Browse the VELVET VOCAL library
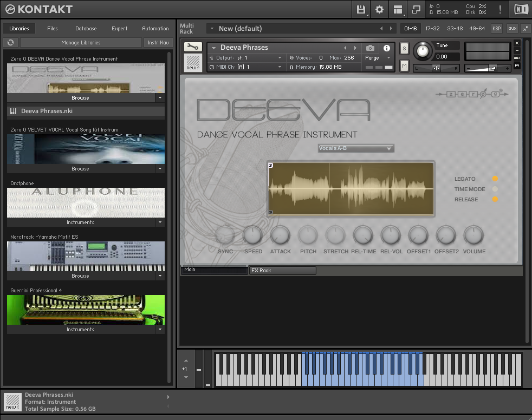 tap(81, 168)
